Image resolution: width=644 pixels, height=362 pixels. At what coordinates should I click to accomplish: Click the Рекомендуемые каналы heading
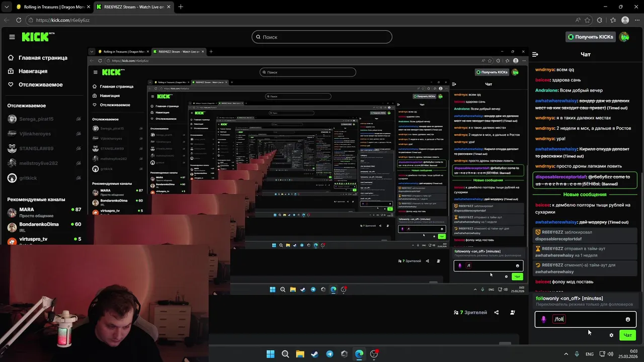(36, 200)
